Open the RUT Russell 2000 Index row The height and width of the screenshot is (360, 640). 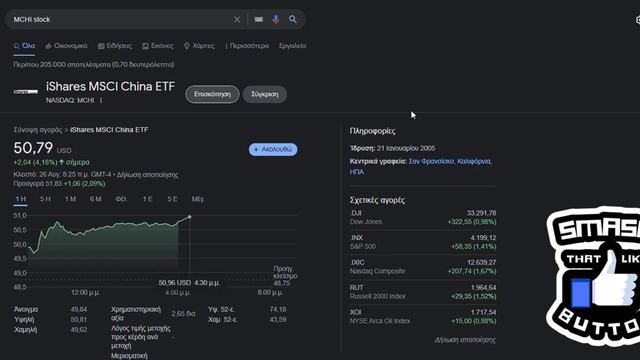[x=423, y=292]
